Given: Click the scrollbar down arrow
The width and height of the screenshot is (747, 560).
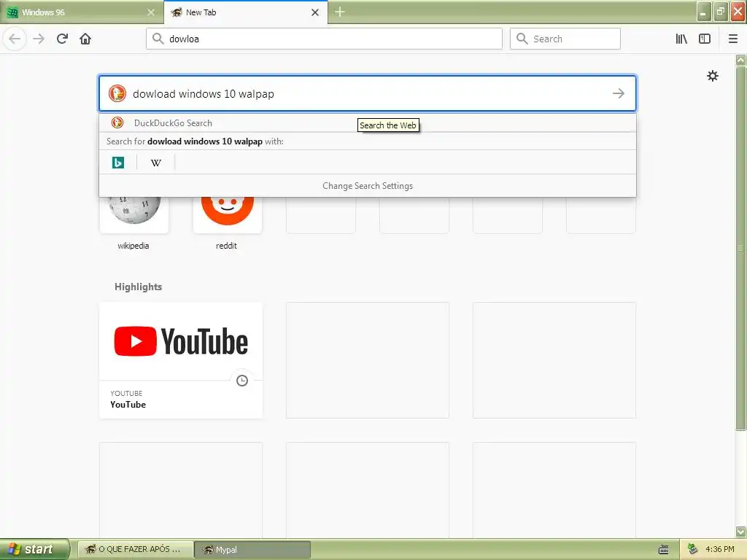Looking at the screenshot, I should click(740, 531).
